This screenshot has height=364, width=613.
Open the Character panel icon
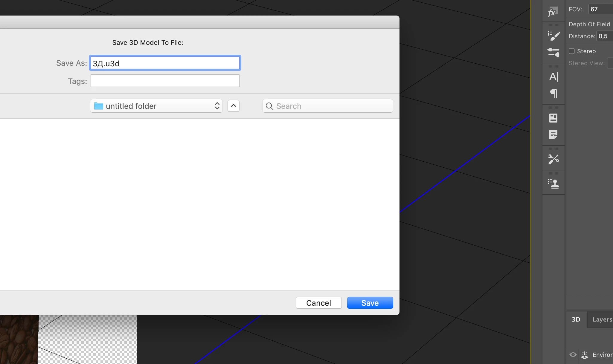click(x=553, y=77)
